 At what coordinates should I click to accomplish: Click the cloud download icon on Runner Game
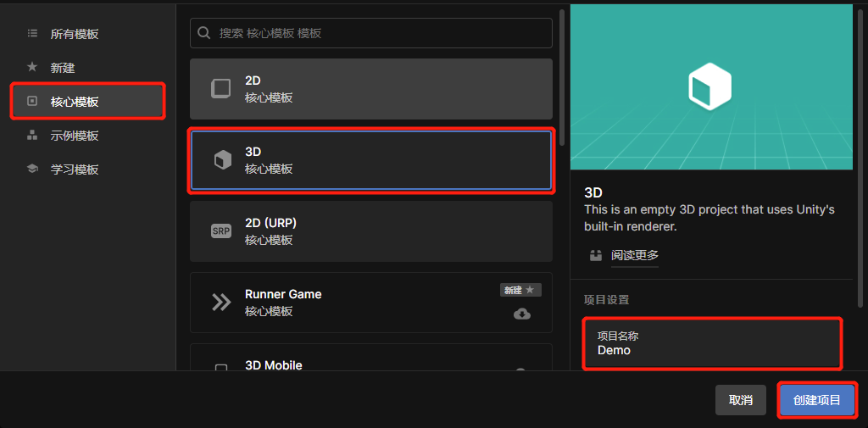coord(522,314)
